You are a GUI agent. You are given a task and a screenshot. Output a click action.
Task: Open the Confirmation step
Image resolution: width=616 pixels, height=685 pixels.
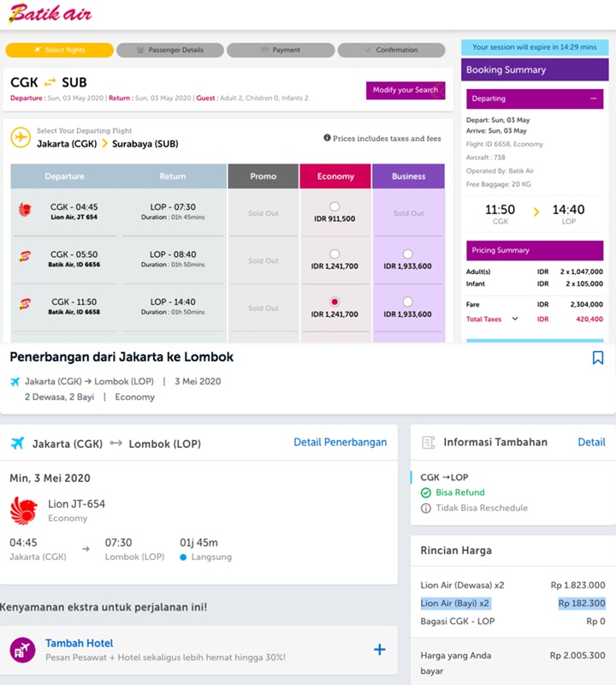[x=392, y=50]
